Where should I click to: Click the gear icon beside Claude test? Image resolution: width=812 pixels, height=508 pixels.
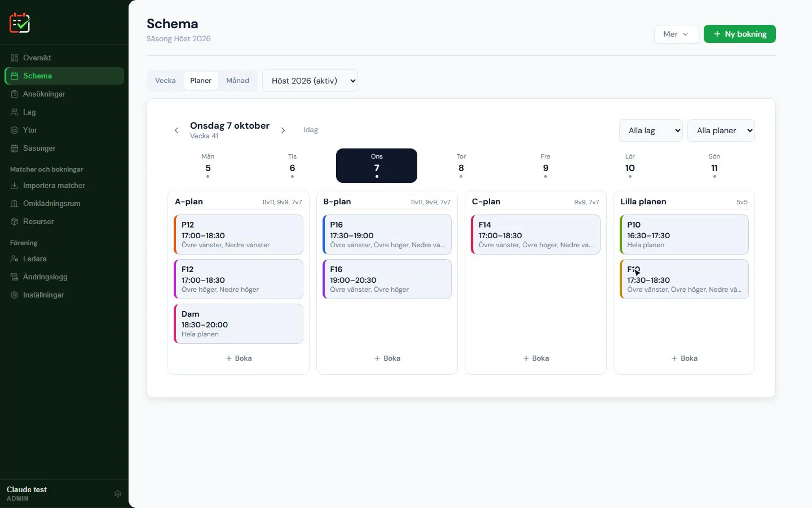click(x=118, y=494)
